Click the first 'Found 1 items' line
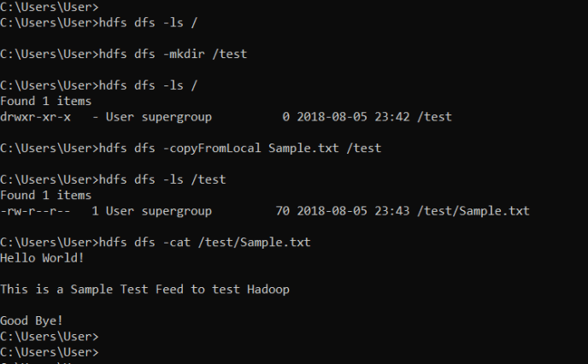This screenshot has width=588, height=364. click(x=46, y=101)
